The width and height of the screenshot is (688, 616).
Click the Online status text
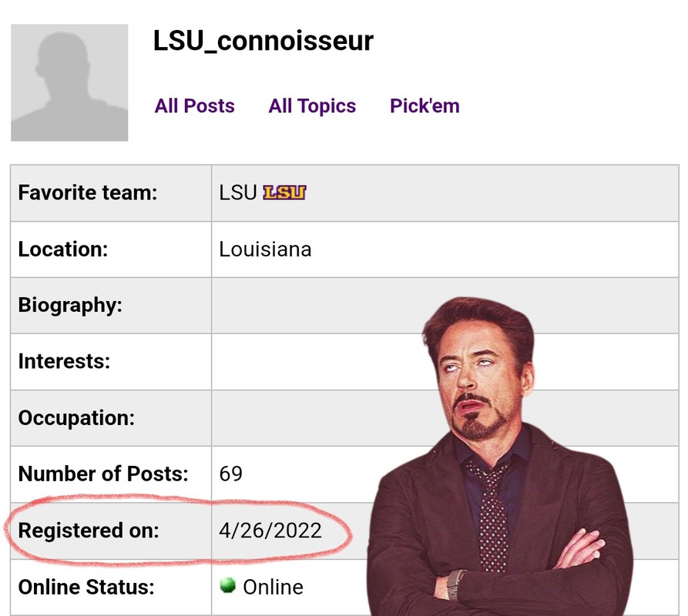pyautogui.click(x=273, y=587)
